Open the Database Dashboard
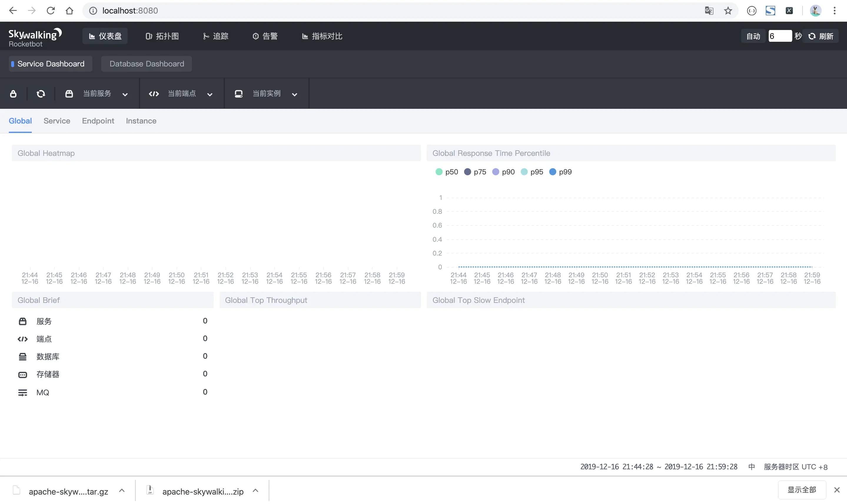 [147, 64]
